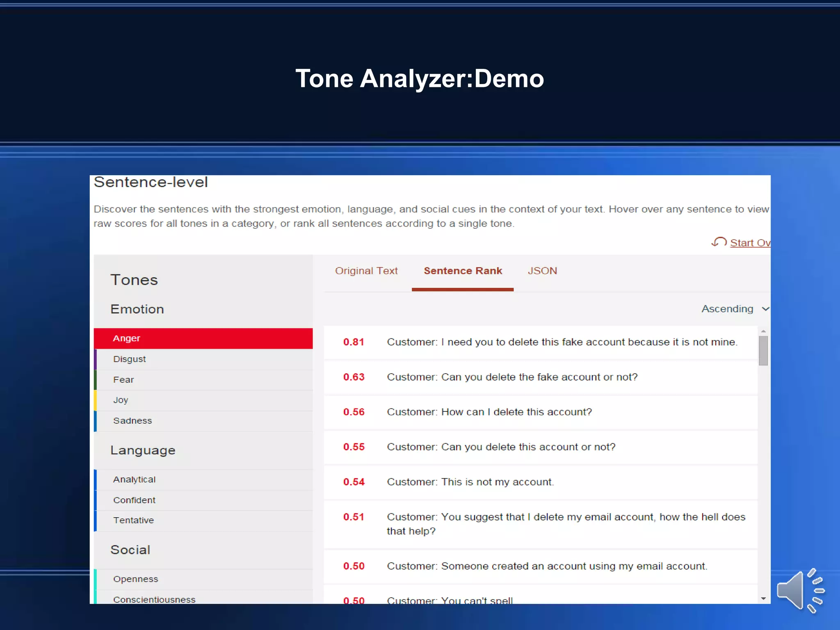Image resolution: width=840 pixels, height=630 pixels.
Task: Switch to the Original Text tab
Action: click(x=366, y=271)
